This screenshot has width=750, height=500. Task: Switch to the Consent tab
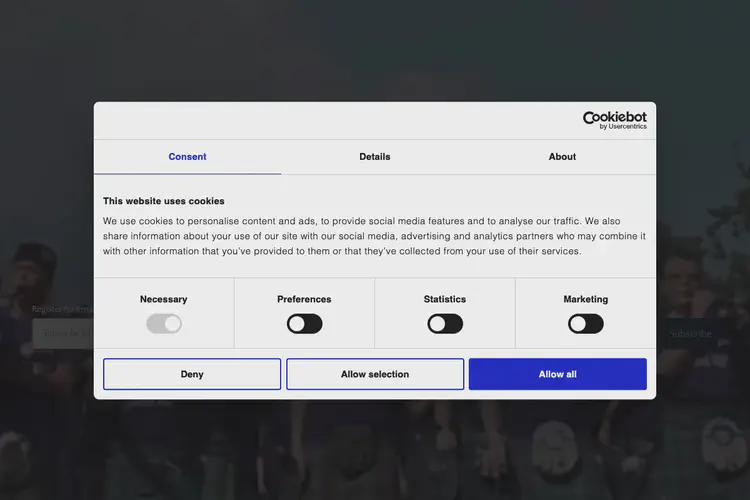tap(187, 157)
